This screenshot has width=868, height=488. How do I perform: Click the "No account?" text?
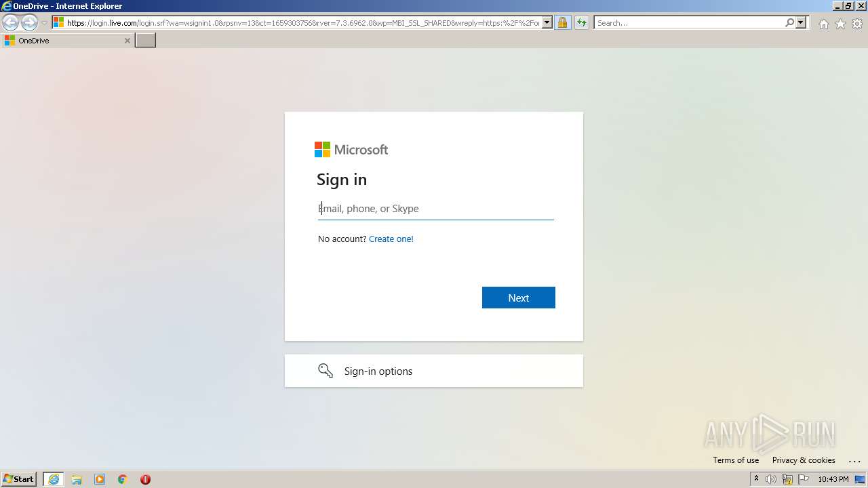click(x=342, y=239)
